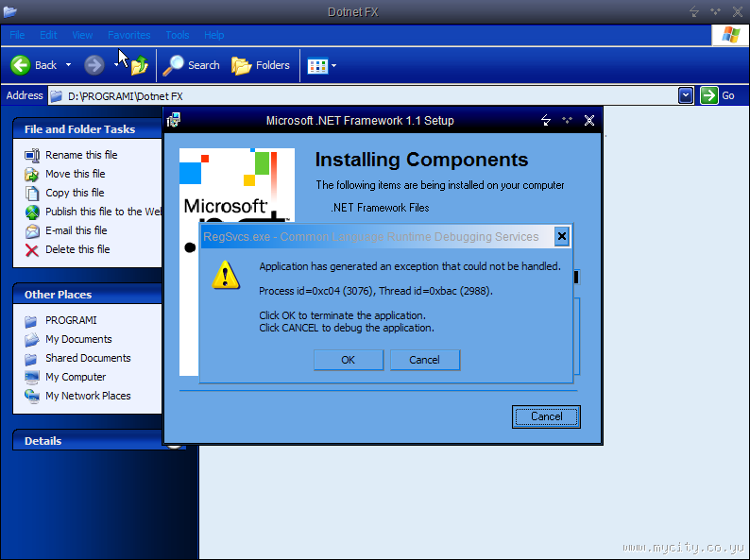This screenshot has width=750, height=560.
Task: Open the Favorites menu
Action: [129, 35]
